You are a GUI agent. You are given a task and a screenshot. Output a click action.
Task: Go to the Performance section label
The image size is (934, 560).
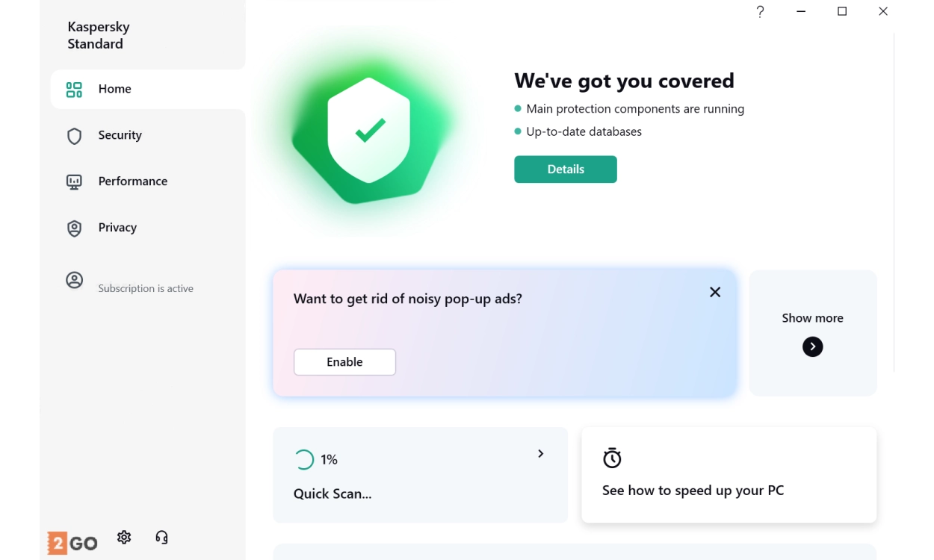pos(132,181)
